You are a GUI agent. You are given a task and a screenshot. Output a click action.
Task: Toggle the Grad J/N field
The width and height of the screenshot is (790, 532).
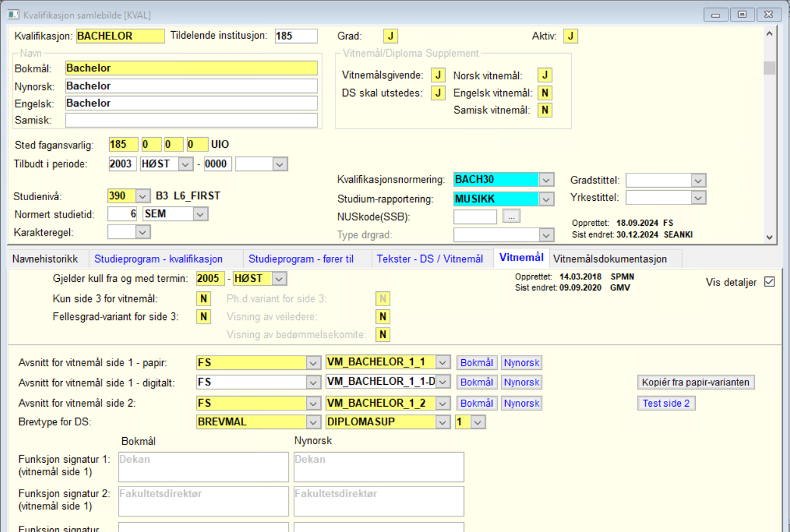tap(390, 36)
